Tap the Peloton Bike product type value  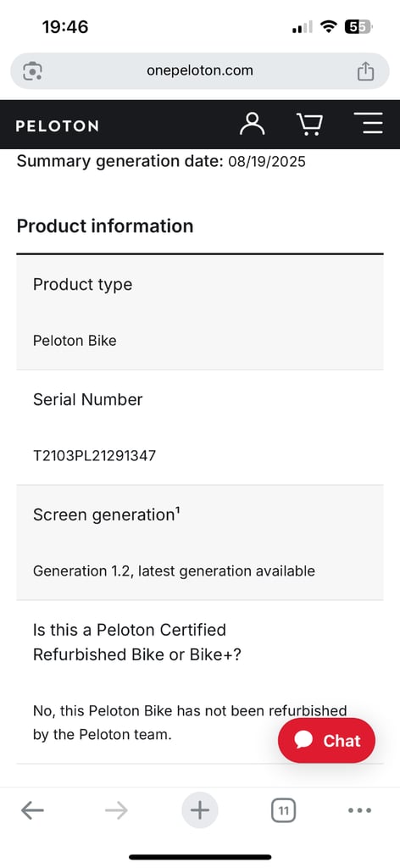pyautogui.click(x=75, y=341)
